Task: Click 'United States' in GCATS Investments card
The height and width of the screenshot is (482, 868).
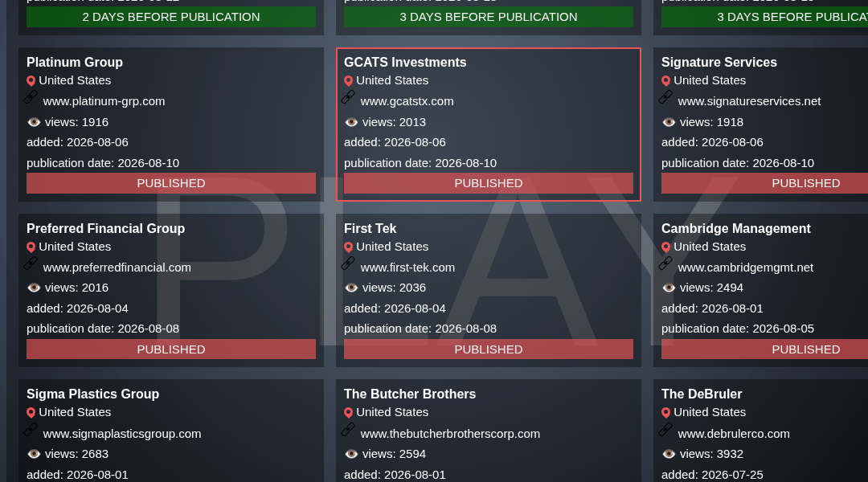Action: 392,80
